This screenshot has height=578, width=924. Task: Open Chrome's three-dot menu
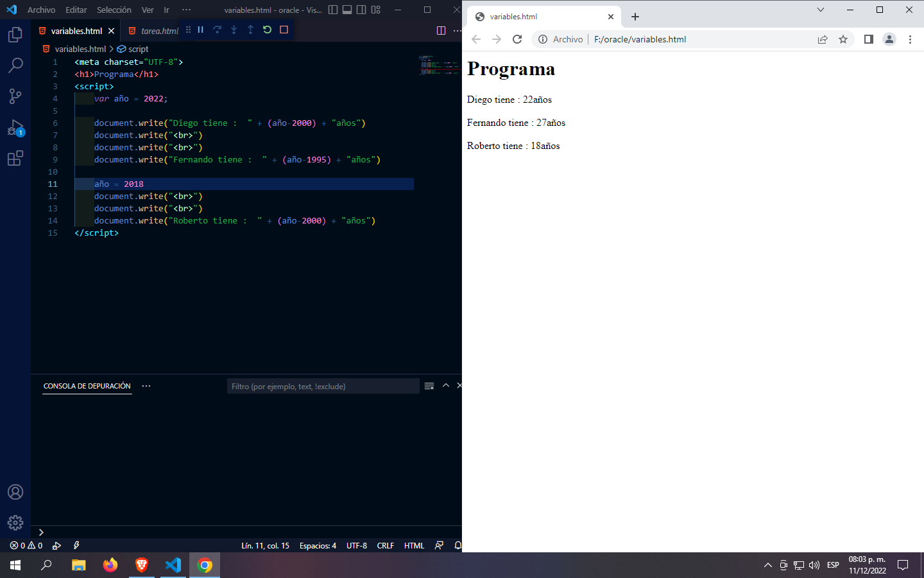[910, 39]
